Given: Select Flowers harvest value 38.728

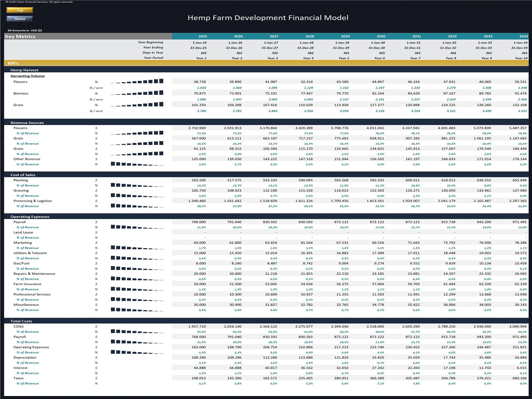Looking at the screenshot, I should (199, 82).
